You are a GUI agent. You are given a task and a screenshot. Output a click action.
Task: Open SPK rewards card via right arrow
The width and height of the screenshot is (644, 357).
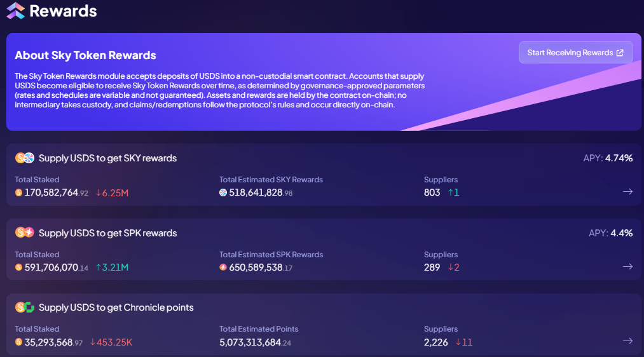pyautogui.click(x=627, y=267)
